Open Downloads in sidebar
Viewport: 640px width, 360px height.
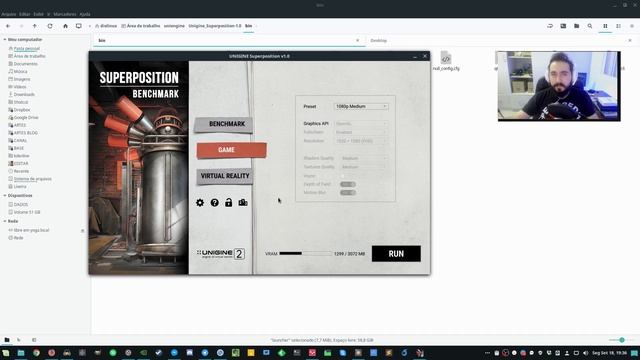pos(24,94)
